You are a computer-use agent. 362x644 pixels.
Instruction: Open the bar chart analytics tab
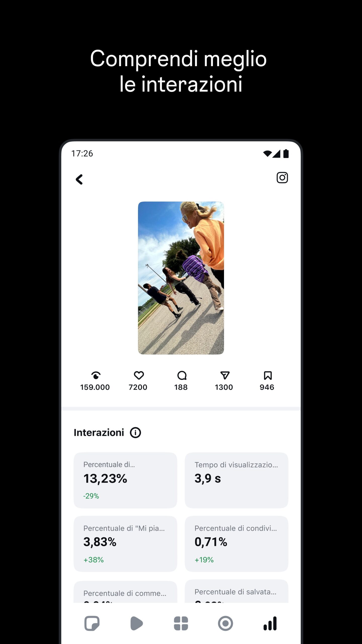click(x=270, y=623)
